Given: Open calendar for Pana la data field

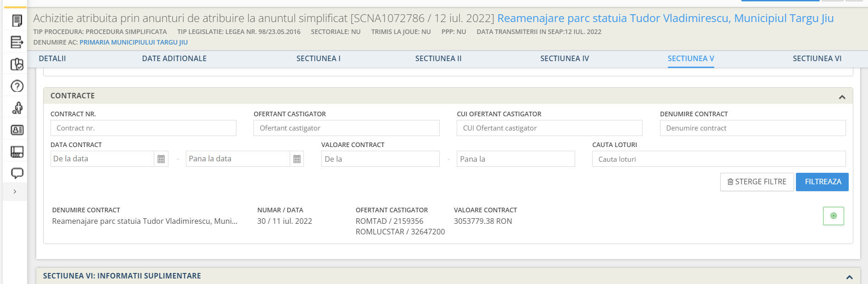Looking at the screenshot, I should pos(297,159).
